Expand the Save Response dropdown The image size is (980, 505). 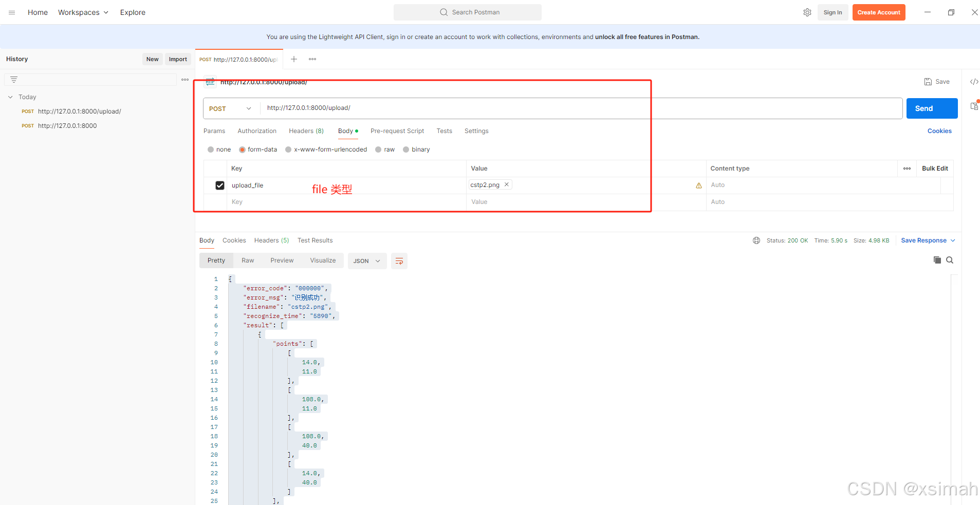tap(953, 240)
